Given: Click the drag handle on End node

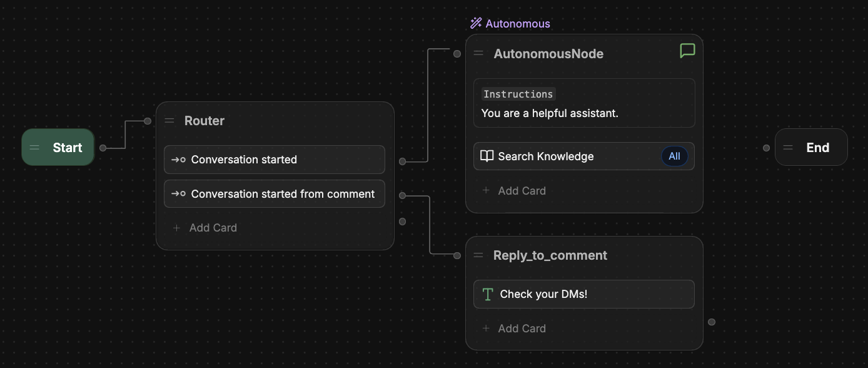Looking at the screenshot, I should point(788,148).
